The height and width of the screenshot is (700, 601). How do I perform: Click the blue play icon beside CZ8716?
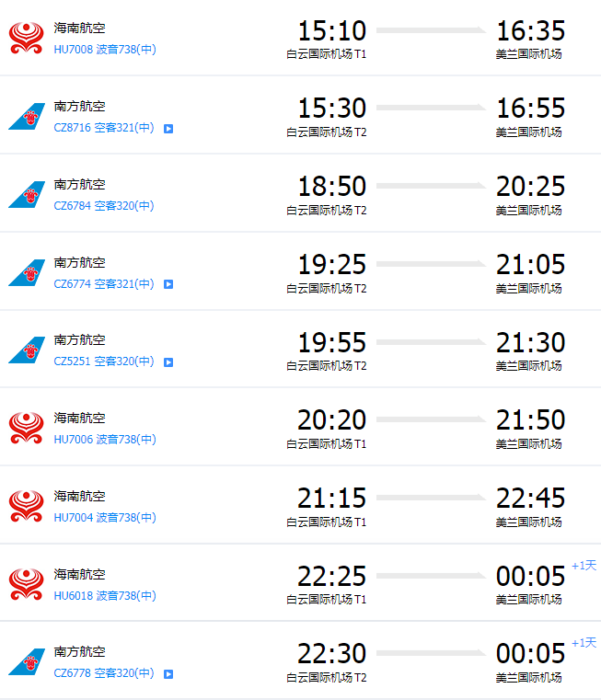pos(168,129)
